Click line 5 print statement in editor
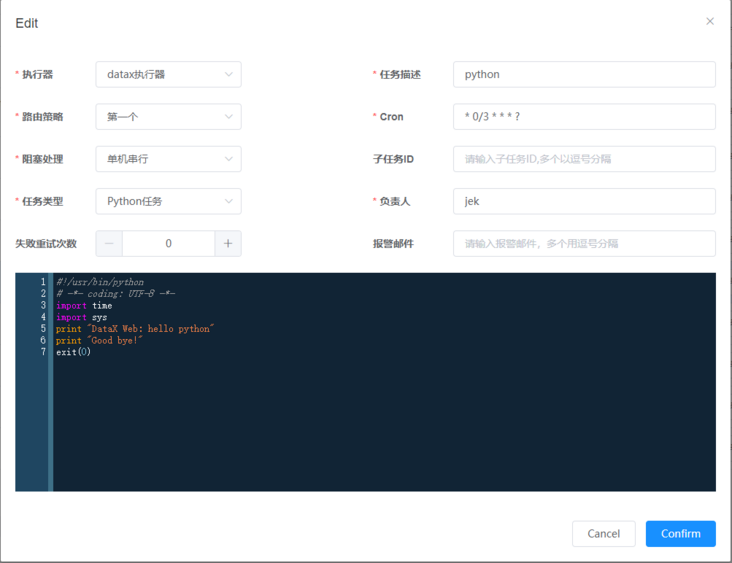 coord(135,329)
